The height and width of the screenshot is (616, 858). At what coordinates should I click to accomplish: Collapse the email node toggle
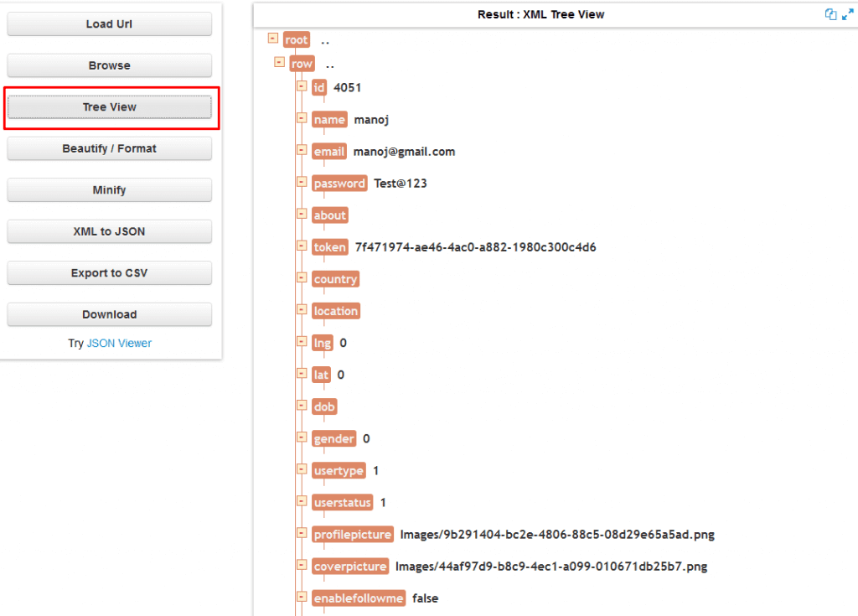tap(302, 149)
